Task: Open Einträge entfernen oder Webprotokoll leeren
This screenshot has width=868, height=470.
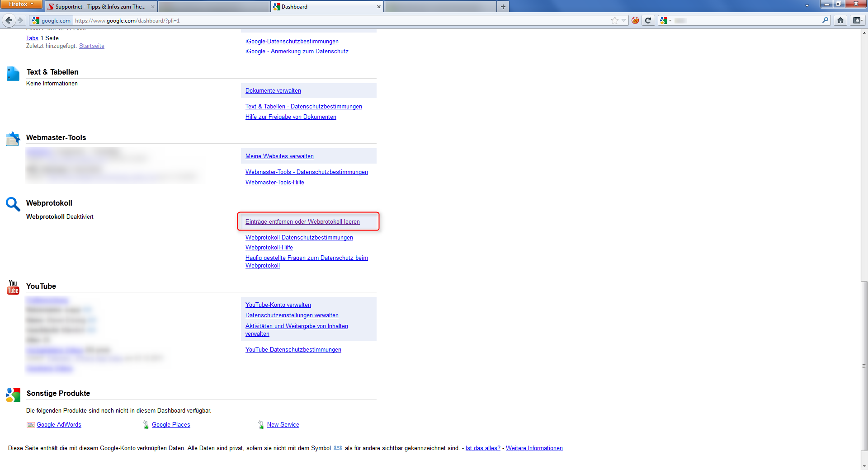Action: click(x=302, y=221)
